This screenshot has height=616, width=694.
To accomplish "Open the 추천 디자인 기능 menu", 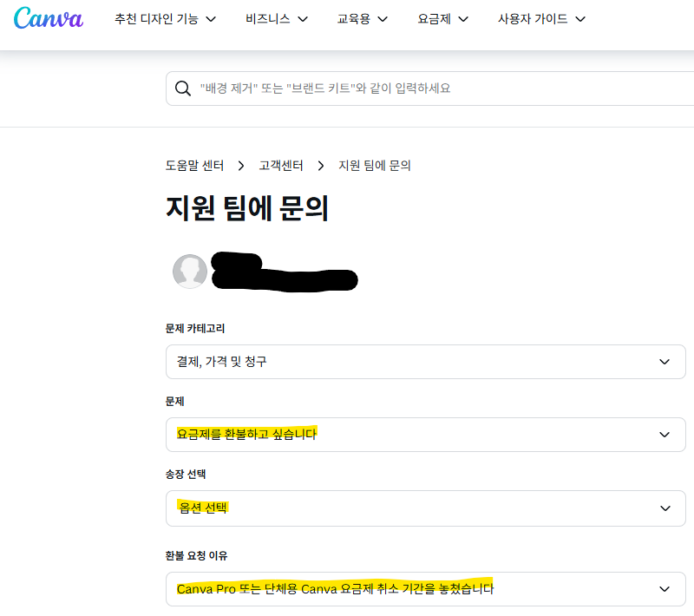I will coord(165,19).
